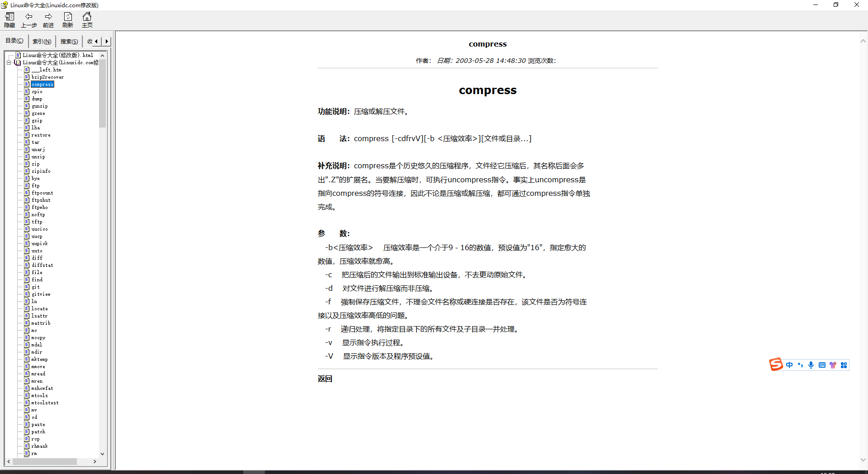Click the right arrow to reveal hidden tabs
The image size is (868, 474).
[x=106, y=41]
